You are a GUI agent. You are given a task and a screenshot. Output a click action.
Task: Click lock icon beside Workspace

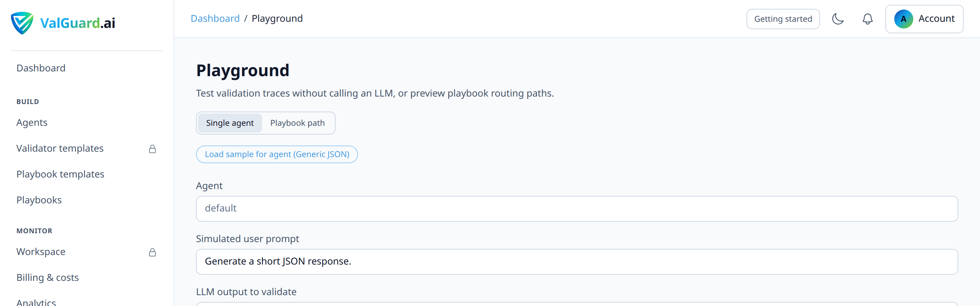pos(152,252)
